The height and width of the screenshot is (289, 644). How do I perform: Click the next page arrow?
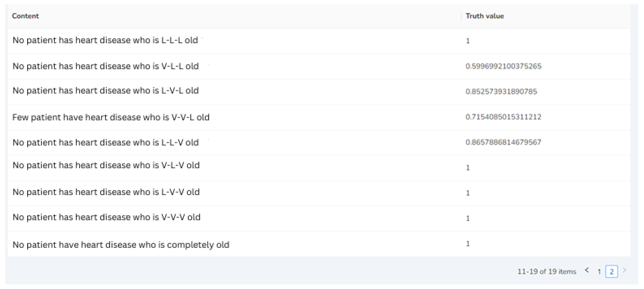pos(624,270)
